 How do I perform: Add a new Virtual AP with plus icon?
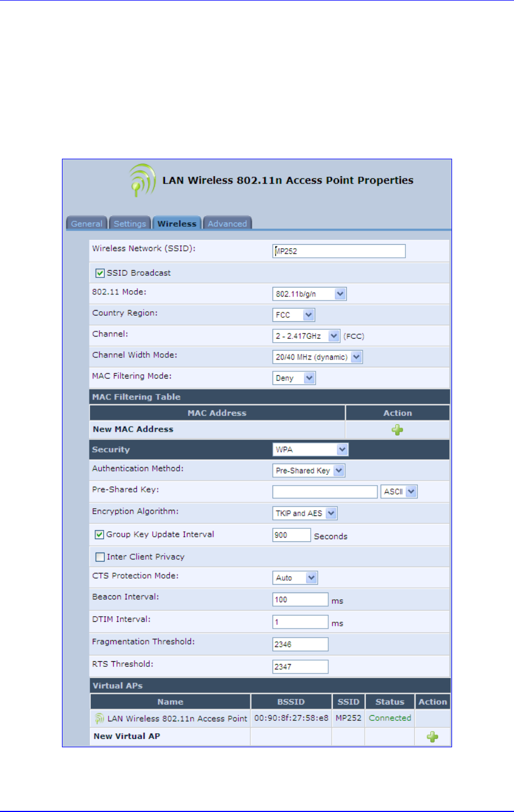click(432, 737)
